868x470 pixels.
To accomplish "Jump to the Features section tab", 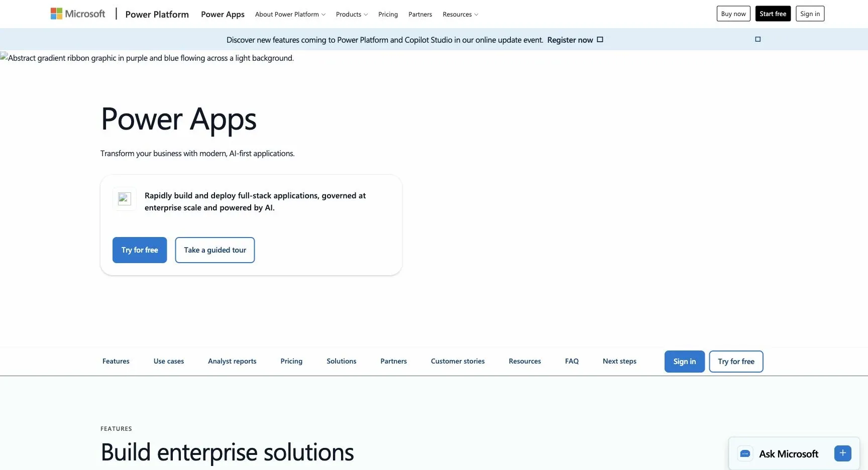I will (x=116, y=361).
